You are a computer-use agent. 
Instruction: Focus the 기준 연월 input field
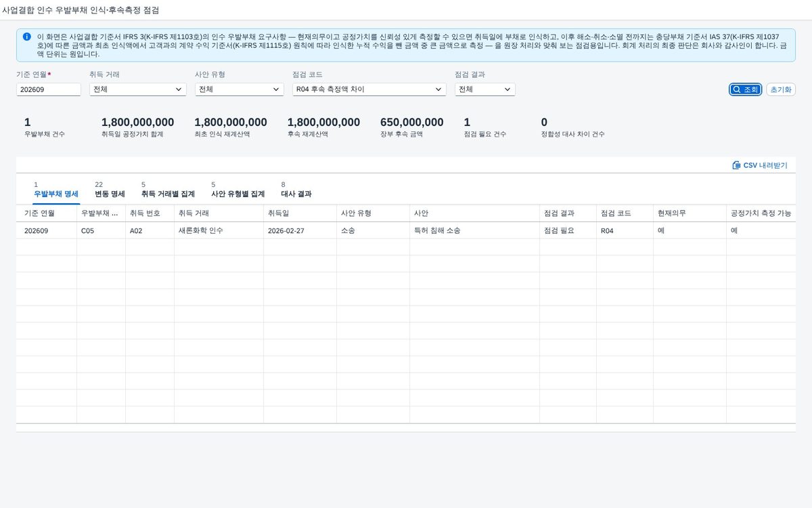pyautogui.click(x=49, y=89)
